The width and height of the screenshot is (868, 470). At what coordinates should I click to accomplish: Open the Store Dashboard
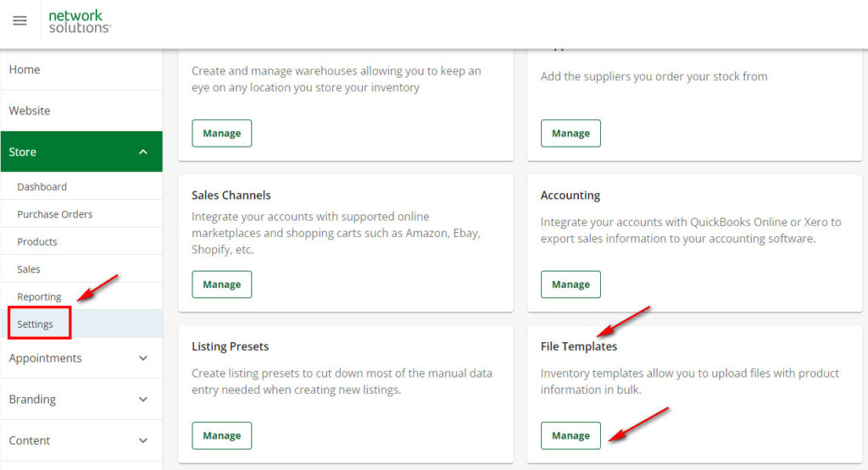[x=42, y=187]
